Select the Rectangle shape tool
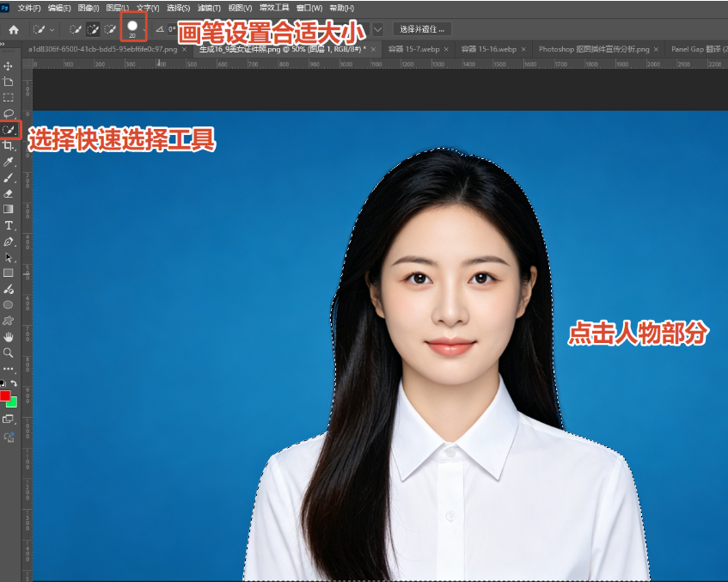728x582 pixels. (9, 273)
